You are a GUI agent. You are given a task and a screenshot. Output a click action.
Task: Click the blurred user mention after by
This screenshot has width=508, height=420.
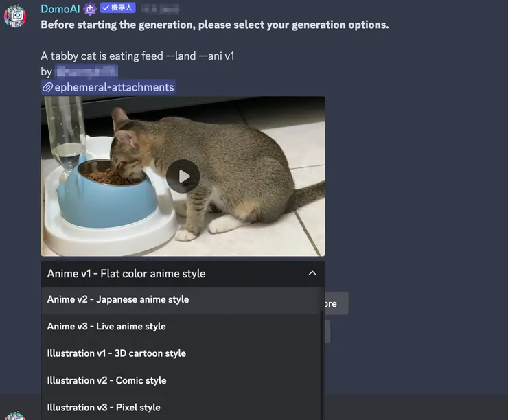click(86, 71)
